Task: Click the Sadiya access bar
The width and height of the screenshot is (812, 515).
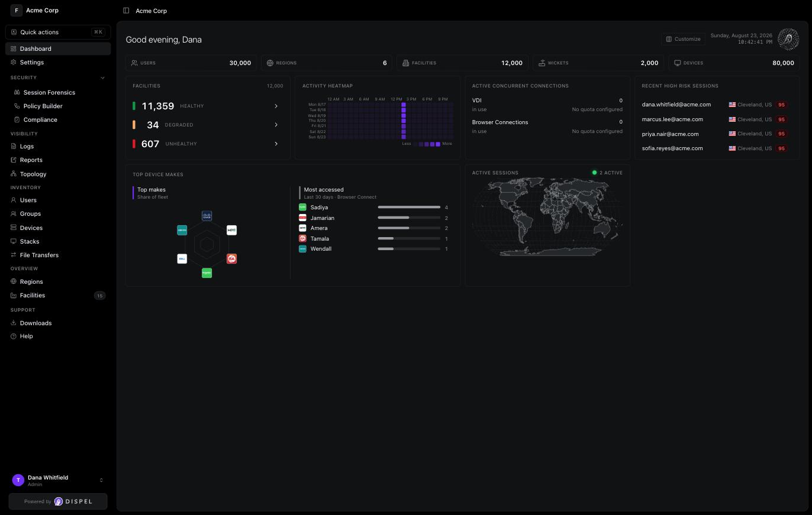Action: click(x=409, y=208)
